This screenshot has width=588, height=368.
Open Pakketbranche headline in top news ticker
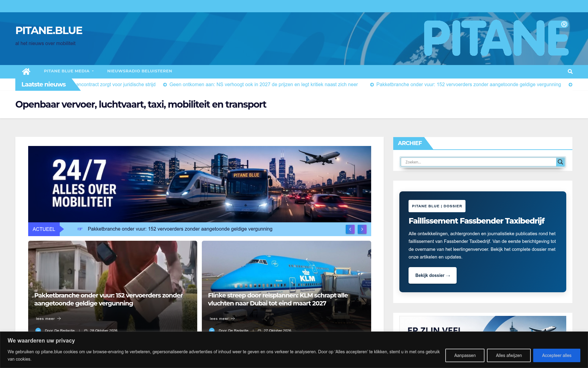[469, 85]
